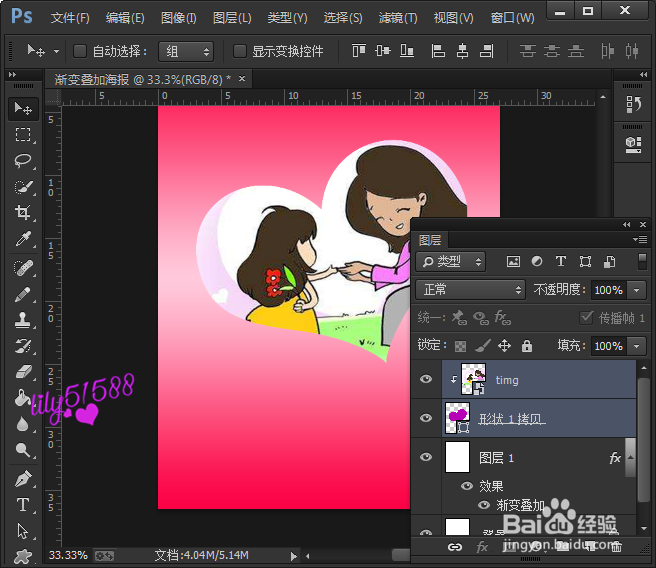
Task: Select the Zoom magnifier tool
Action: (x=23, y=450)
